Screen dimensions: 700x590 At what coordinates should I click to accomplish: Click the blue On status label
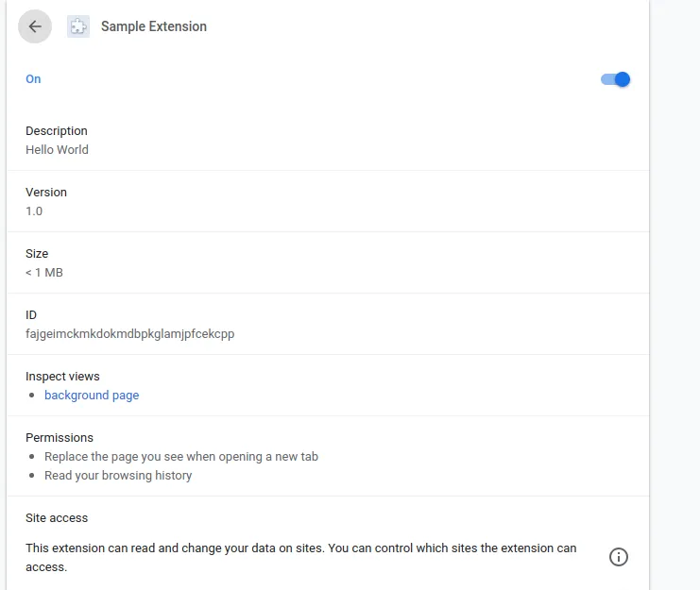33,79
